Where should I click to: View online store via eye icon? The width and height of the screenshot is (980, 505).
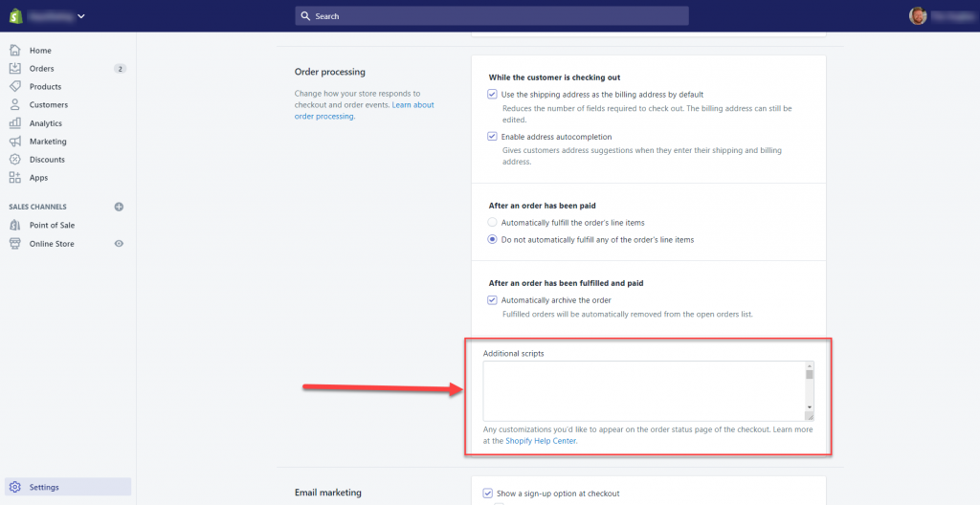point(119,244)
